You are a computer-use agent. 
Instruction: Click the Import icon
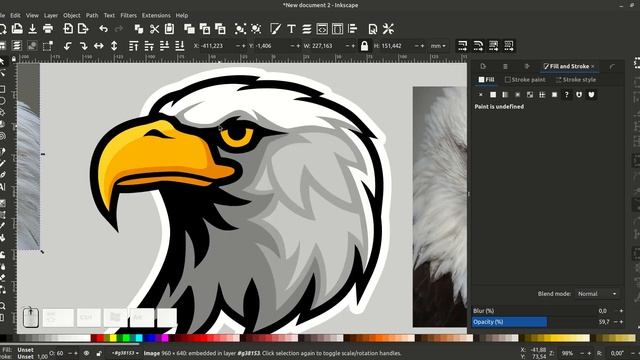click(x=68, y=29)
